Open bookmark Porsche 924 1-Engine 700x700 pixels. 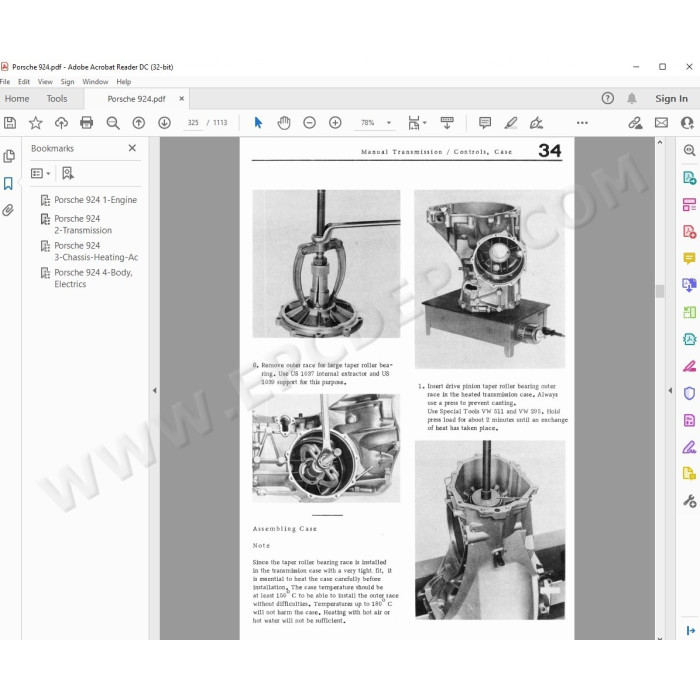[x=96, y=200]
